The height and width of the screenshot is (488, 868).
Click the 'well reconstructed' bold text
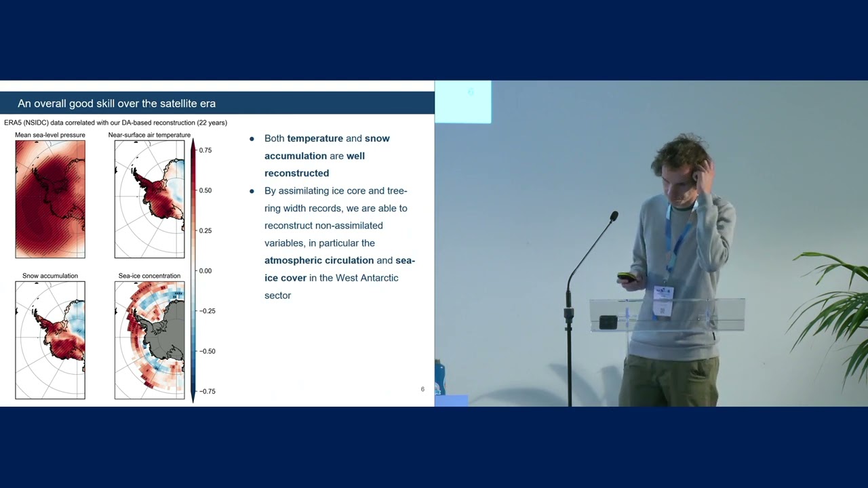click(x=315, y=165)
